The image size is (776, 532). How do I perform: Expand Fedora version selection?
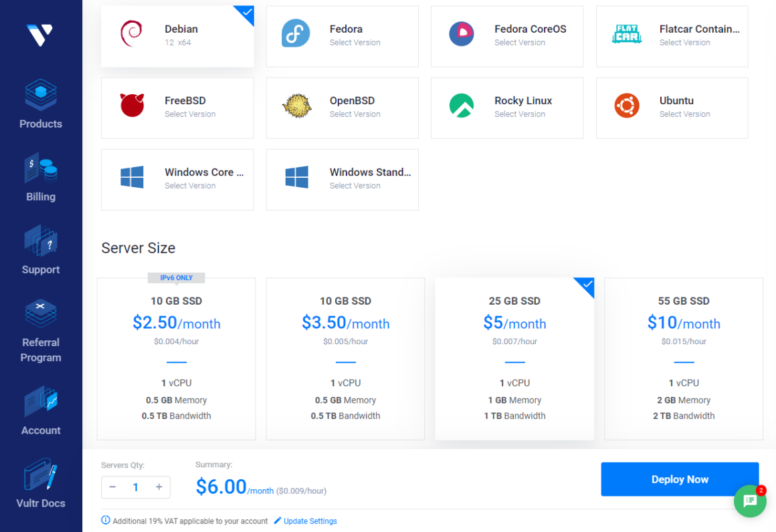pos(342,36)
